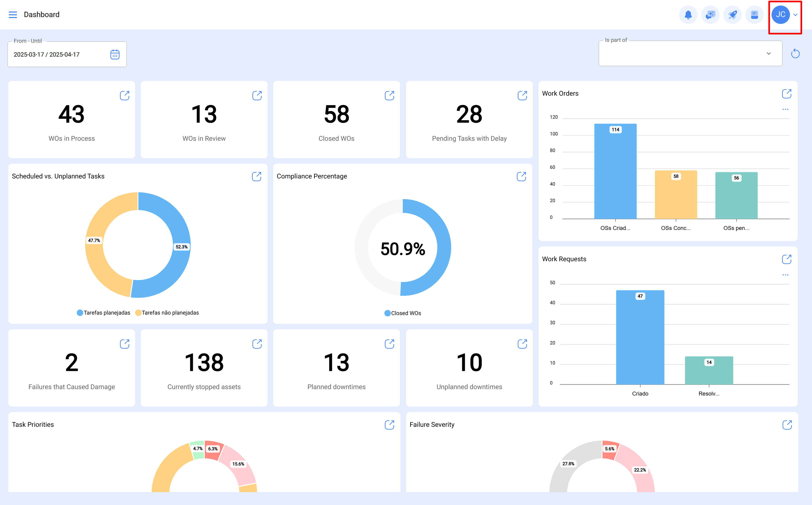Open Work Orders chart in new view

(787, 94)
